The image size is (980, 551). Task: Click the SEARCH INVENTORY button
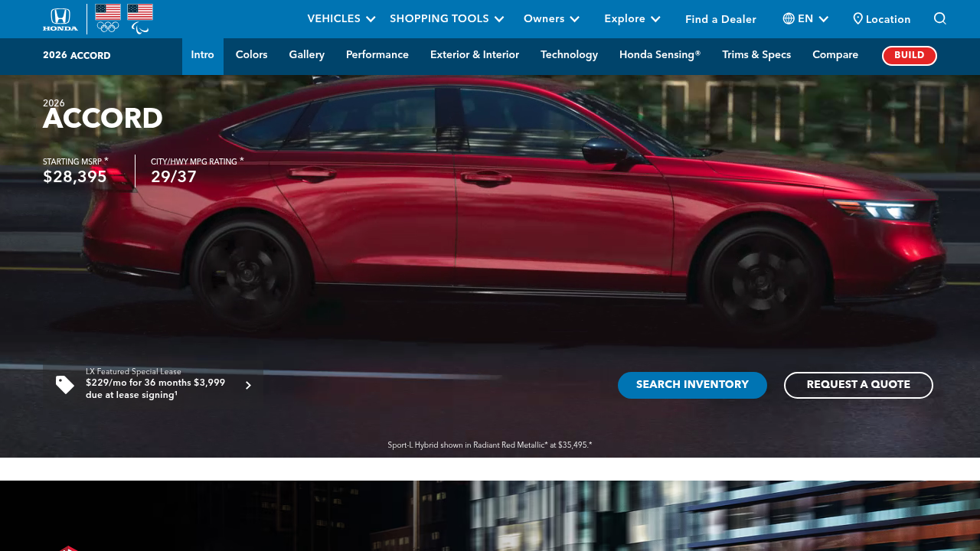tap(692, 385)
